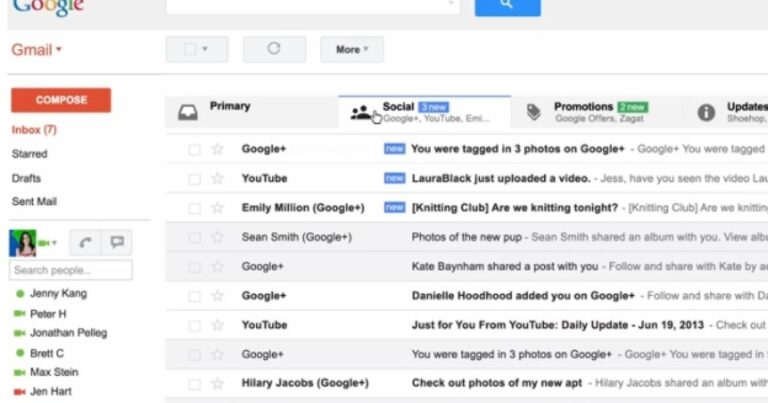768x403 pixels.
Task: Click the refresh inbox icon
Action: [274, 48]
